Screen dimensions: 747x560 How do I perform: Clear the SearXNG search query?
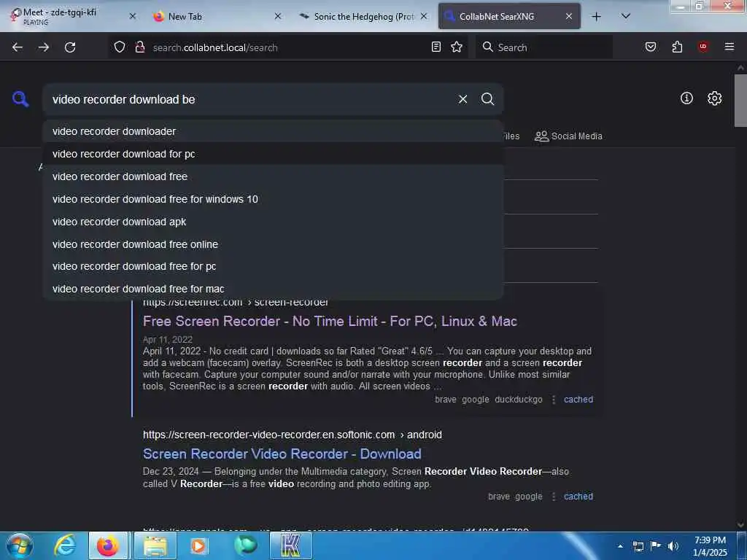point(462,99)
